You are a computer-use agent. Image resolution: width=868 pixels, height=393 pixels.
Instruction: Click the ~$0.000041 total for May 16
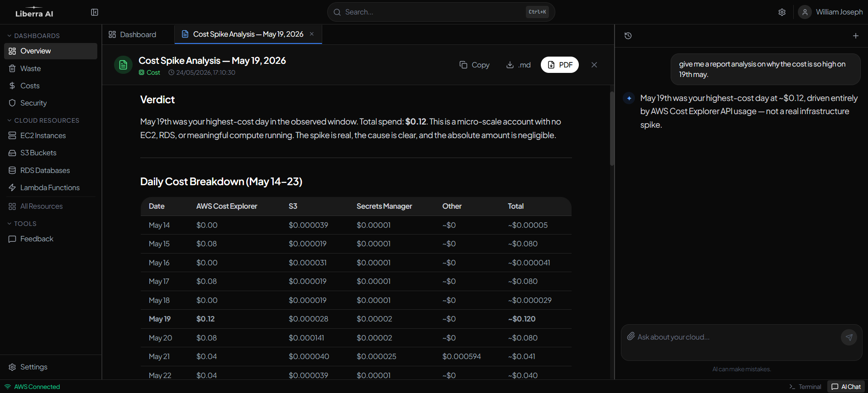pos(529,263)
